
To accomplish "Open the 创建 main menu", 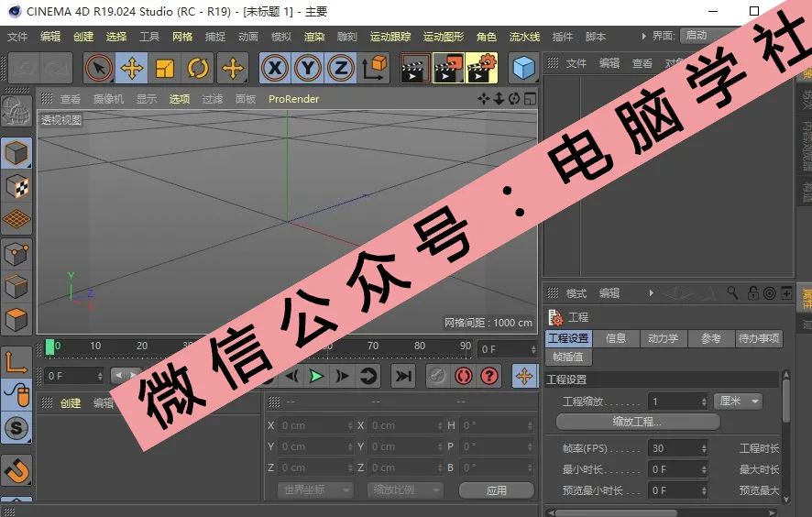I will [x=83, y=37].
